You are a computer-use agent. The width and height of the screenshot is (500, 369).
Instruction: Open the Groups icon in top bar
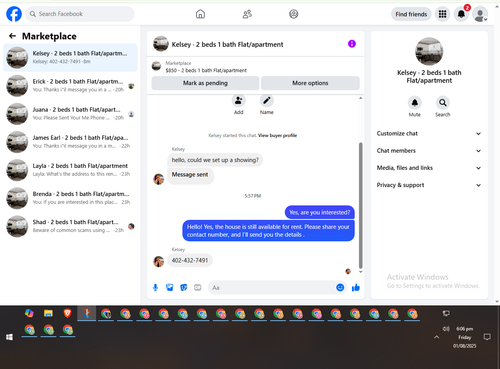(294, 14)
